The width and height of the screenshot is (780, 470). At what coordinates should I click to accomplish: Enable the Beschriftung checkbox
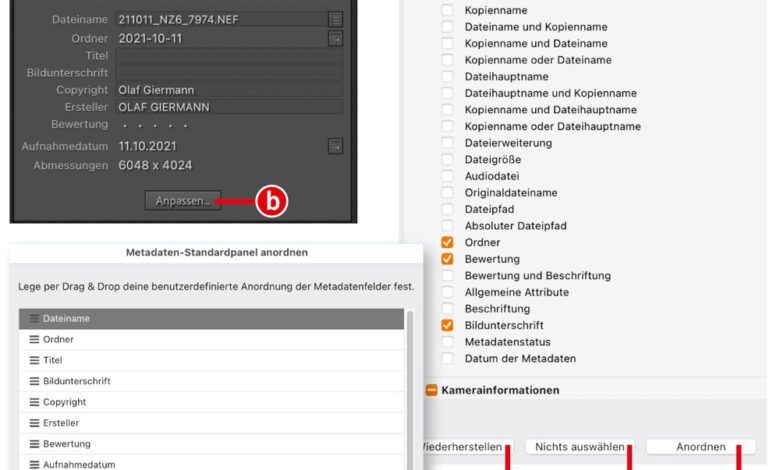[x=447, y=308]
